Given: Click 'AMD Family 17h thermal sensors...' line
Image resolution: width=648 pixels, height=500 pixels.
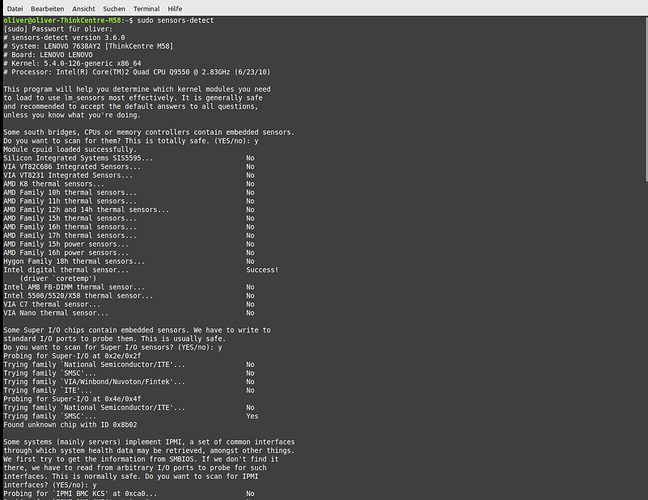Looking at the screenshot, I should pos(70,236).
